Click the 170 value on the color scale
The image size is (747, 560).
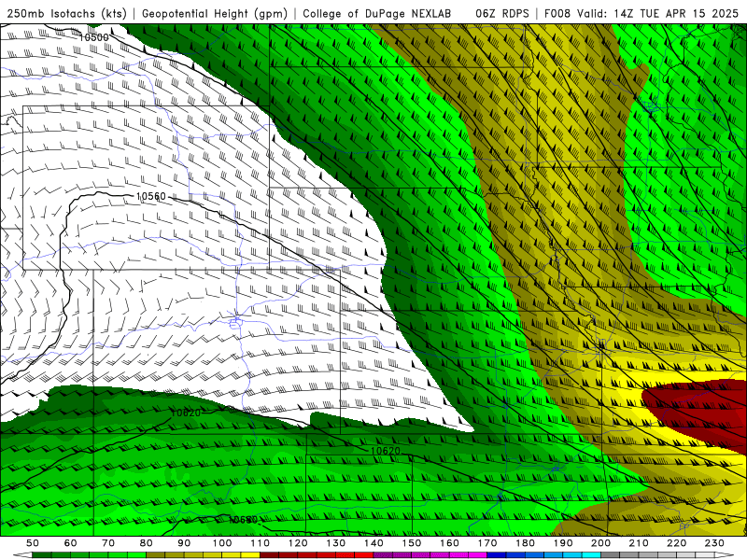tap(487, 543)
